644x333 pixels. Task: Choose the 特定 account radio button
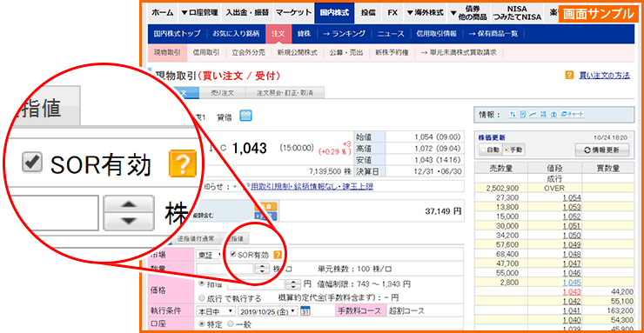click(x=202, y=324)
